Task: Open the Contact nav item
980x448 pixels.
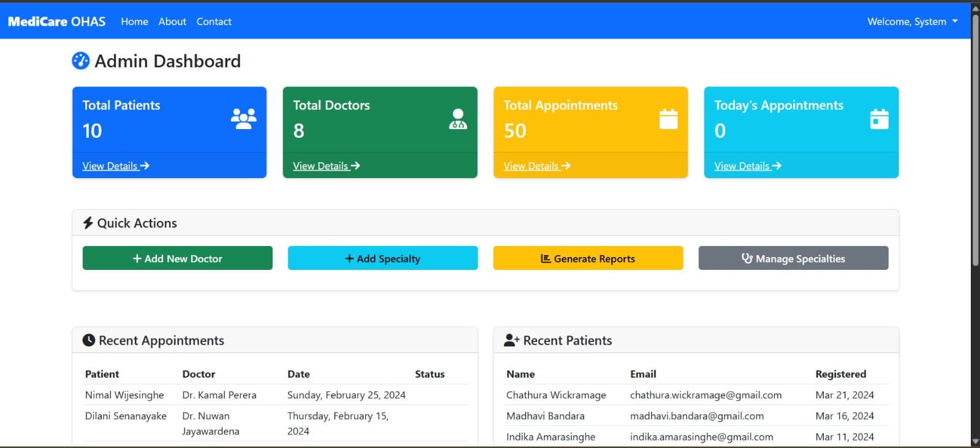Action: click(214, 21)
